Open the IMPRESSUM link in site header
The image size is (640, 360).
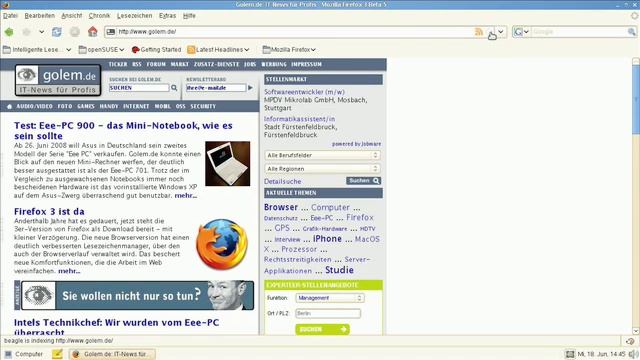(x=306, y=64)
